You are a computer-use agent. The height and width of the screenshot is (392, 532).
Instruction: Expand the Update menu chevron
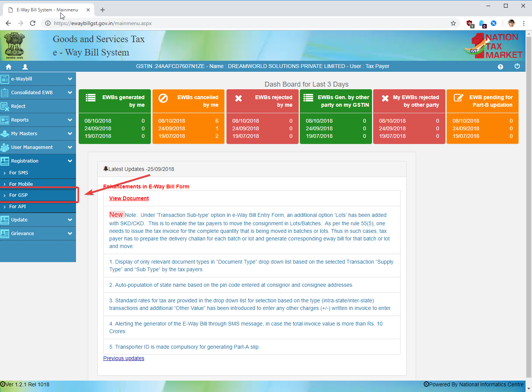[x=70, y=220]
